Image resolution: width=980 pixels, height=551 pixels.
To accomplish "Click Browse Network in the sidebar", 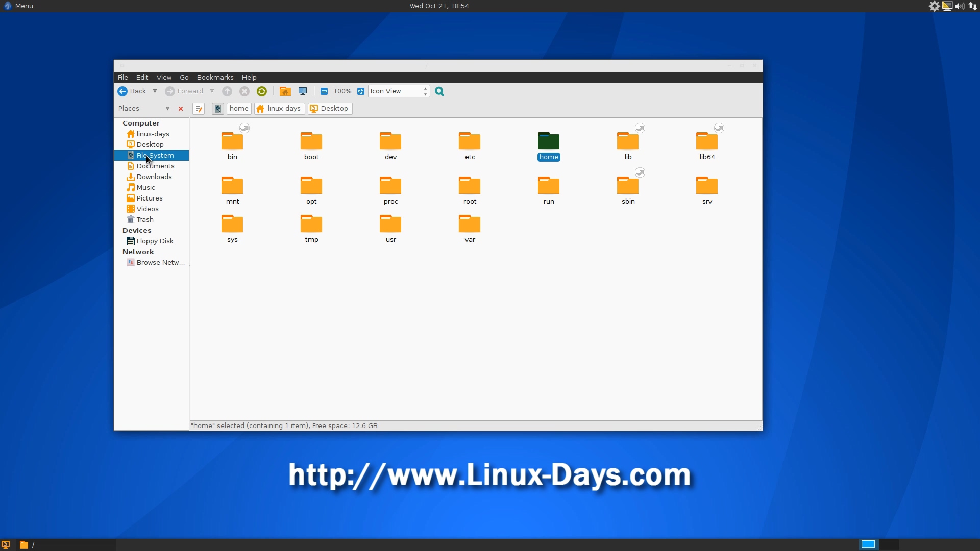I will [152, 263].
